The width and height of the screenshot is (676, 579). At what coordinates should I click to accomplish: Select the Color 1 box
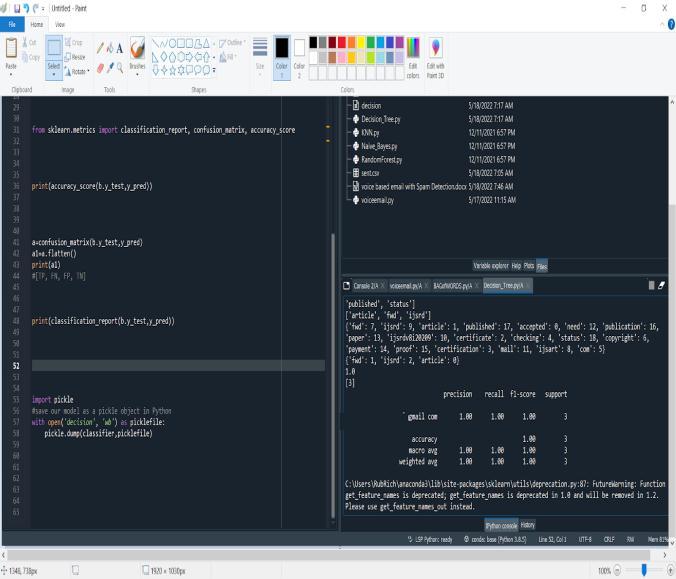[282, 57]
